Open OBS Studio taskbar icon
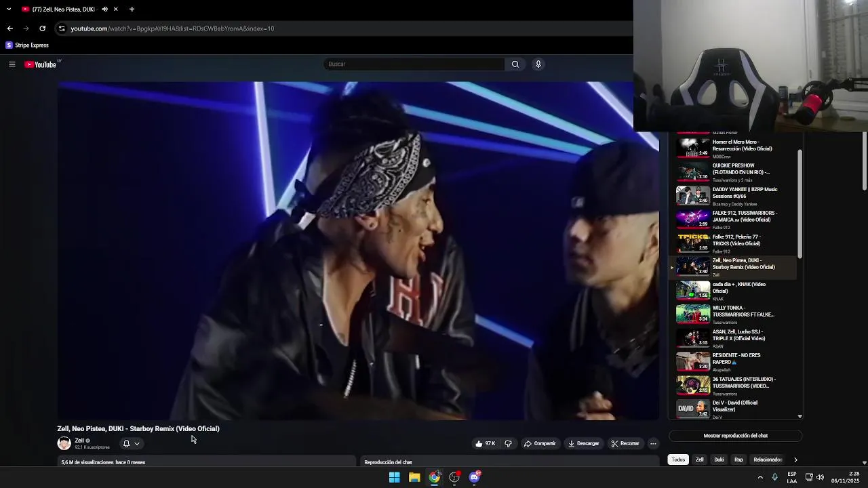Image resolution: width=868 pixels, height=488 pixels. (x=454, y=477)
